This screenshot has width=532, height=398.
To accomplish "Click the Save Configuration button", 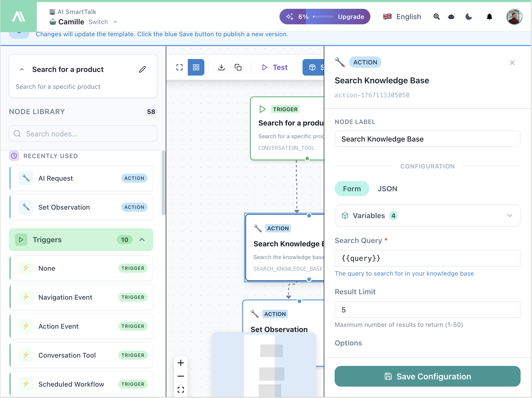I will (427, 376).
